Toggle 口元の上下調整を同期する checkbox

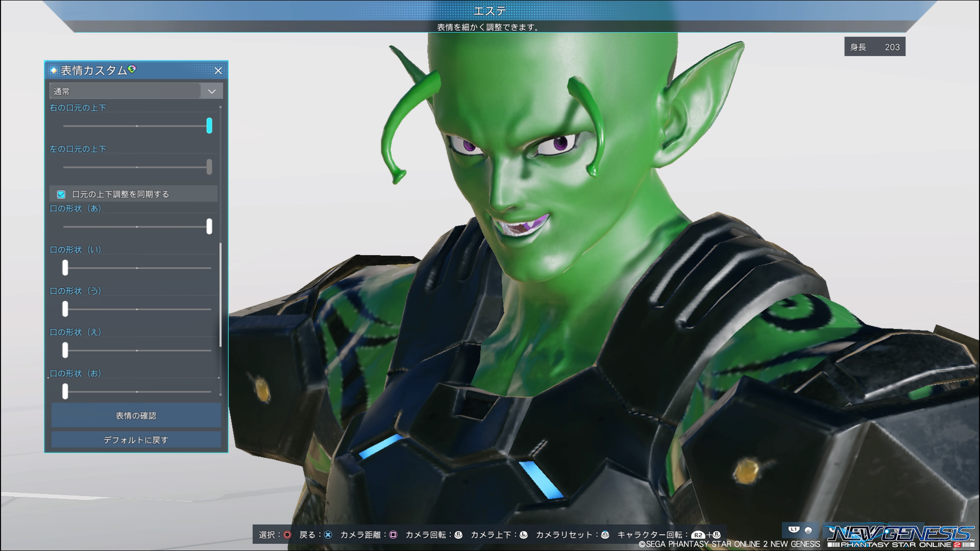coord(61,194)
